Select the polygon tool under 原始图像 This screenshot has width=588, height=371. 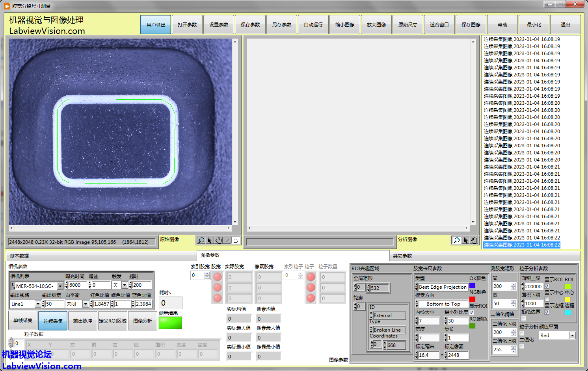235,240
